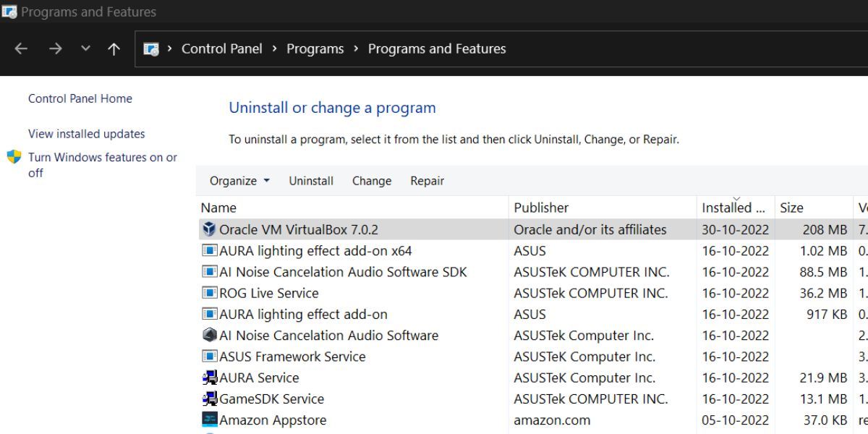Click the back navigation arrow
868x434 pixels.
click(x=21, y=48)
